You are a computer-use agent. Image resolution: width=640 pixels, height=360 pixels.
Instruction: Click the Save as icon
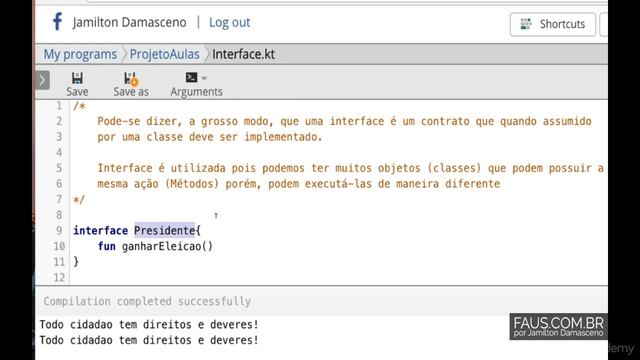coord(131,78)
